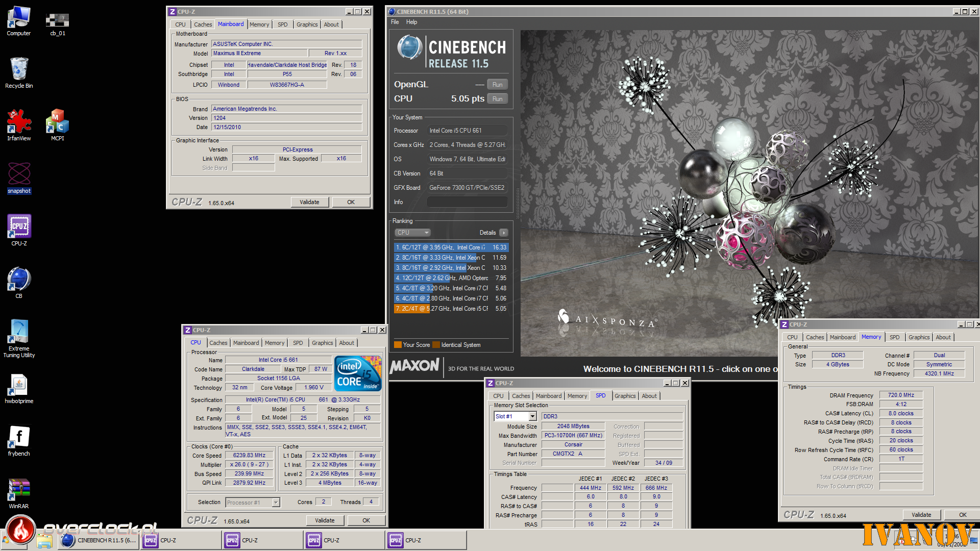The height and width of the screenshot is (551, 980).
Task: Click the Core Voltage value 1.960 V
Action: coord(314,387)
